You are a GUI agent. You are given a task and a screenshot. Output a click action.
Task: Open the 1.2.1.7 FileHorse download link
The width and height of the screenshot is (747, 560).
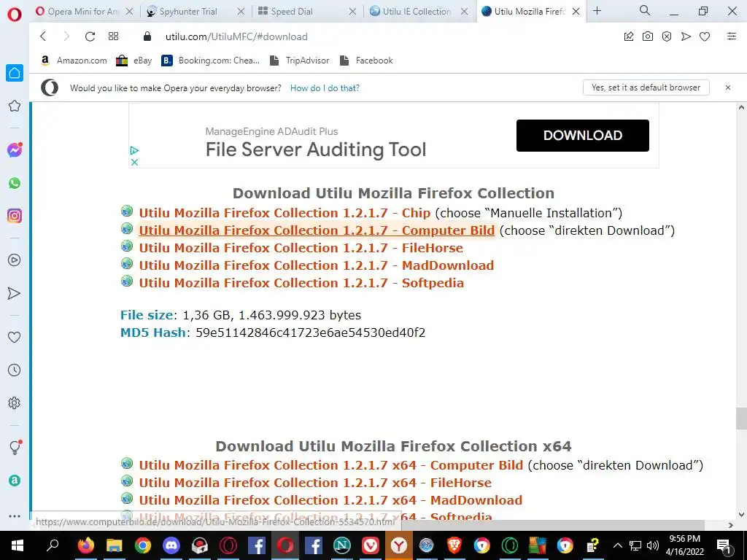click(x=301, y=248)
